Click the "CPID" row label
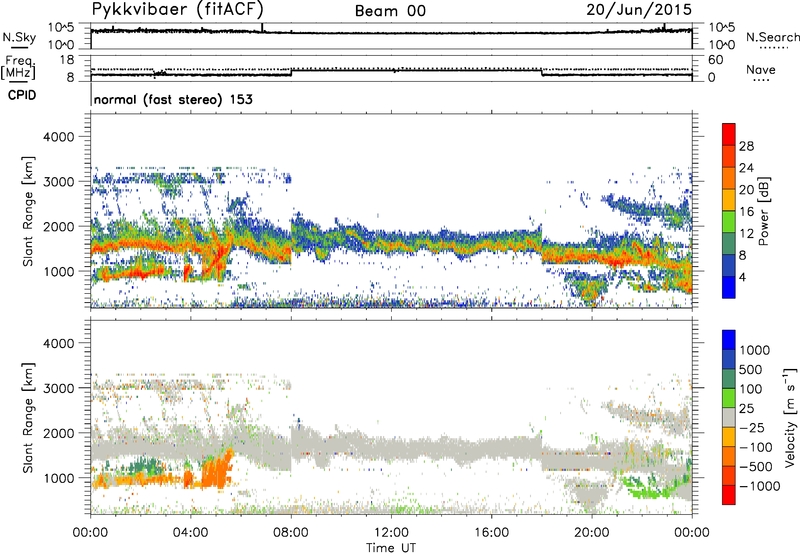 (x=22, y=95)
